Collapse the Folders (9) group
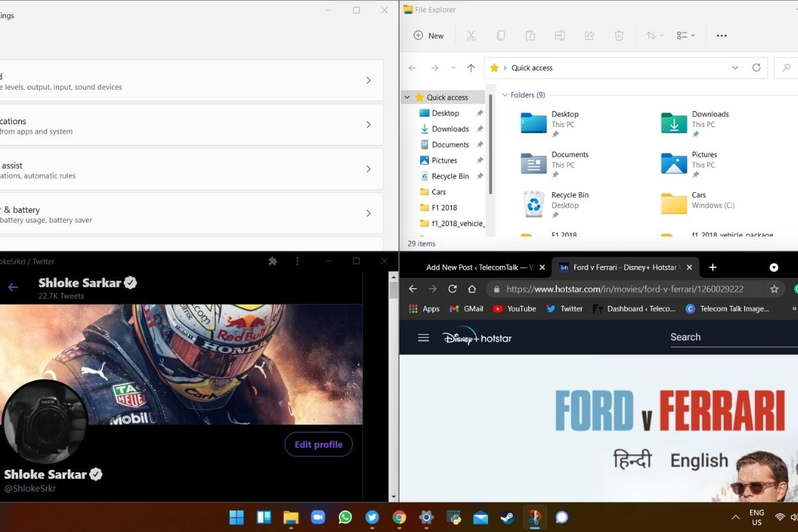 pos(505,95)
